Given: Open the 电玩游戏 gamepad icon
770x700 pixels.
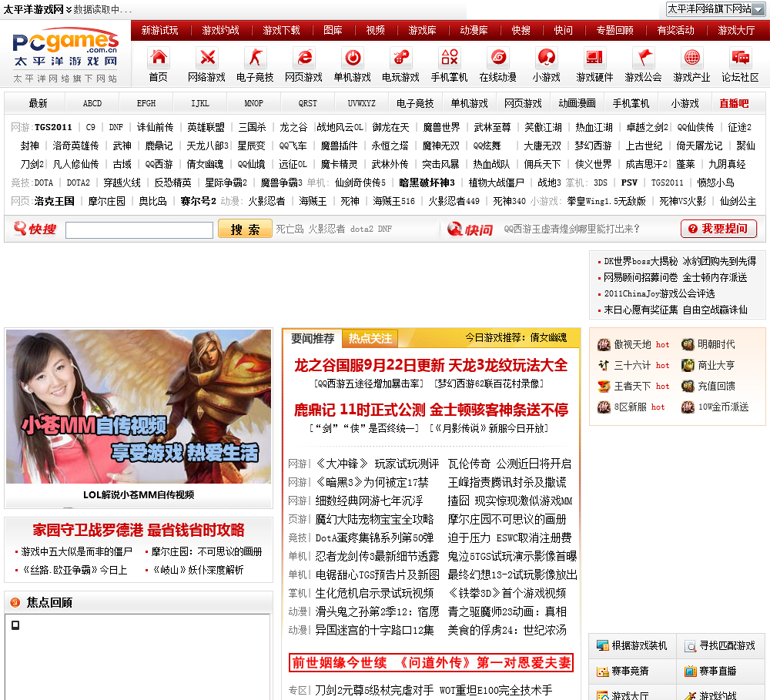Looking at the screenshot, I should (x=400, y=58).
